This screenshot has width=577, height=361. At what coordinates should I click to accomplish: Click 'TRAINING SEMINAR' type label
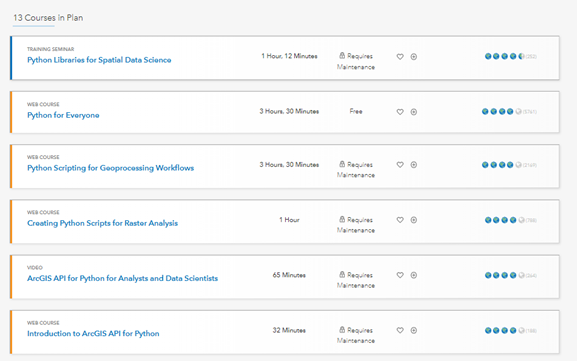coord(50,49)
